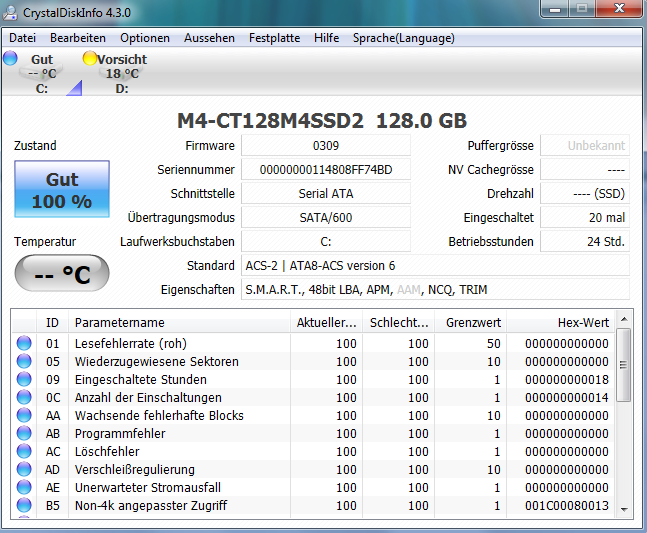
Task: Click the blue status orb for drive C:
Action: click(10, 58)
